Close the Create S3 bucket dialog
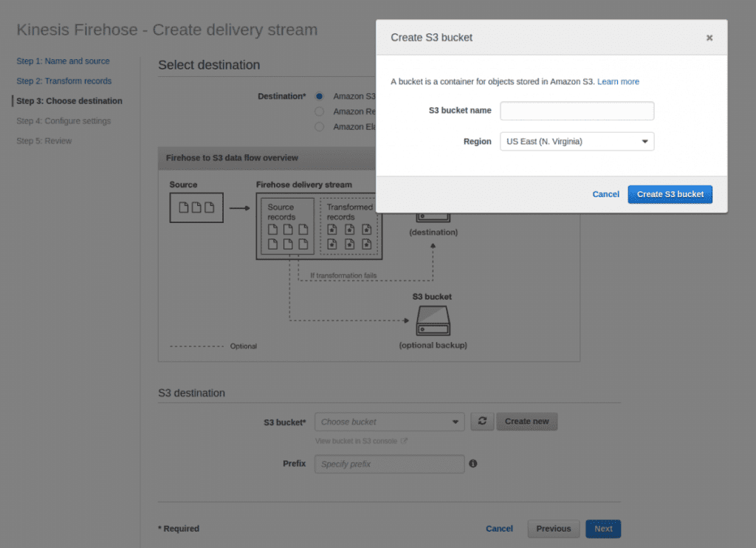This screenshot has width=756, height=548. pyautogui.click(x=709, y=37)
